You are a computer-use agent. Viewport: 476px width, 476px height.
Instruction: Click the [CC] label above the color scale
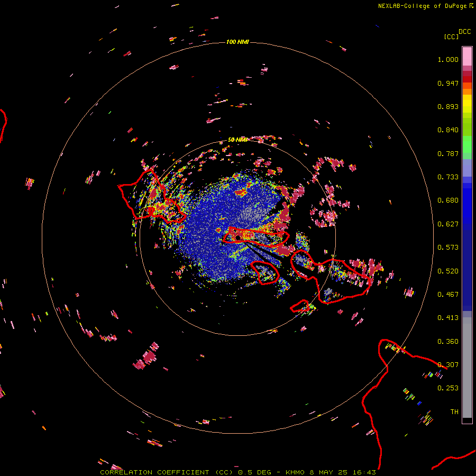pyautogui.click(x=451, y=36)
